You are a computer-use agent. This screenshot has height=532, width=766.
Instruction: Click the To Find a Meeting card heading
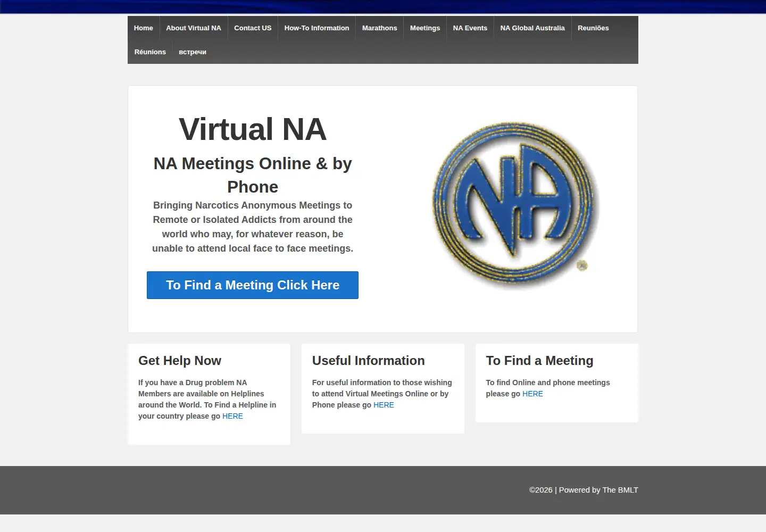(539, 361)
